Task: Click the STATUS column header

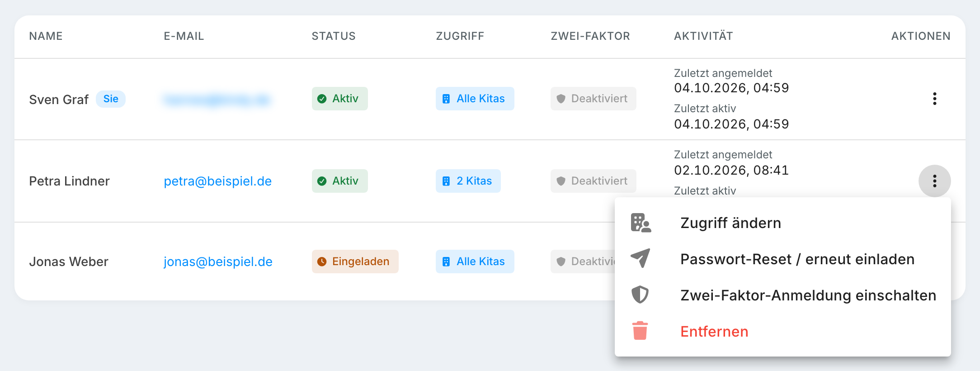Action: [334, 36]
